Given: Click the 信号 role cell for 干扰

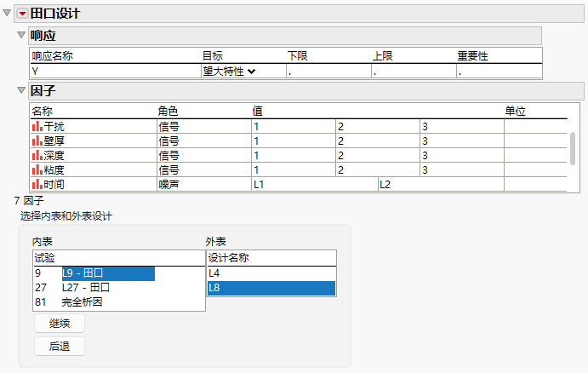Looking at the screenshot, I should pos(204,126).
